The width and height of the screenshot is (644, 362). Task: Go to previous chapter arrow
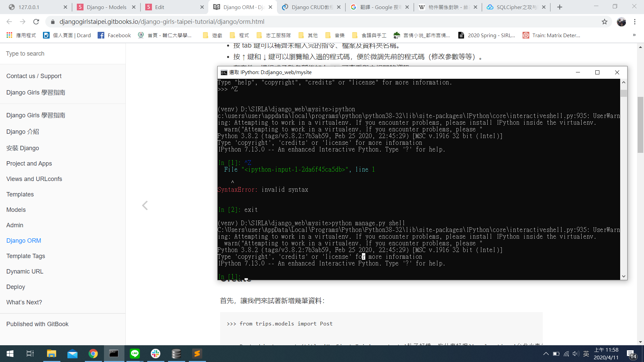(x=145, y=205)
